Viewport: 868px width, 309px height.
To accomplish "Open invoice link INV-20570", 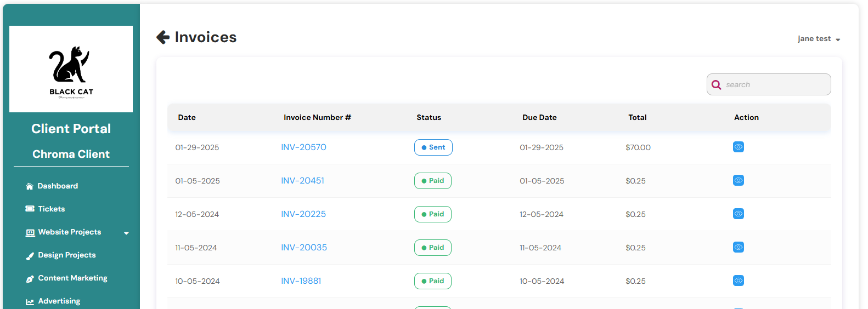I will [x=303, y=147].
